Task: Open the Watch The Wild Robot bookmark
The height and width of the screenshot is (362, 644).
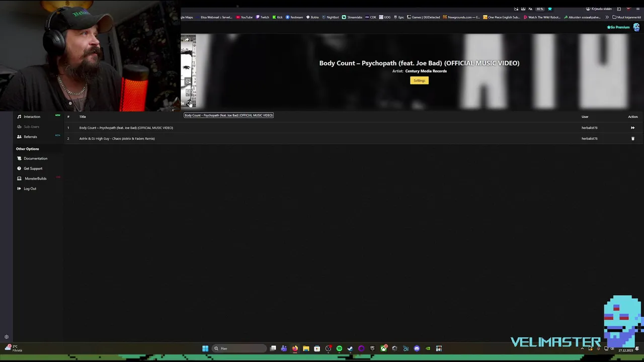Action: [x=542, y=17]
